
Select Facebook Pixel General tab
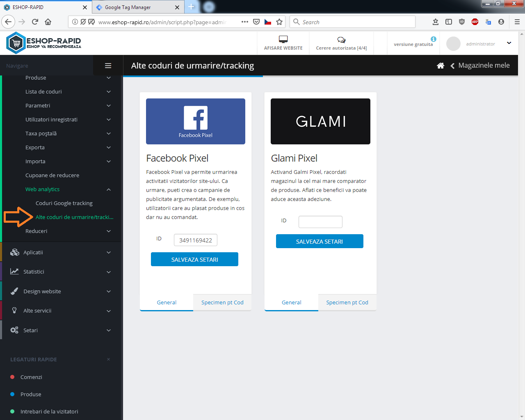point(167,302)
